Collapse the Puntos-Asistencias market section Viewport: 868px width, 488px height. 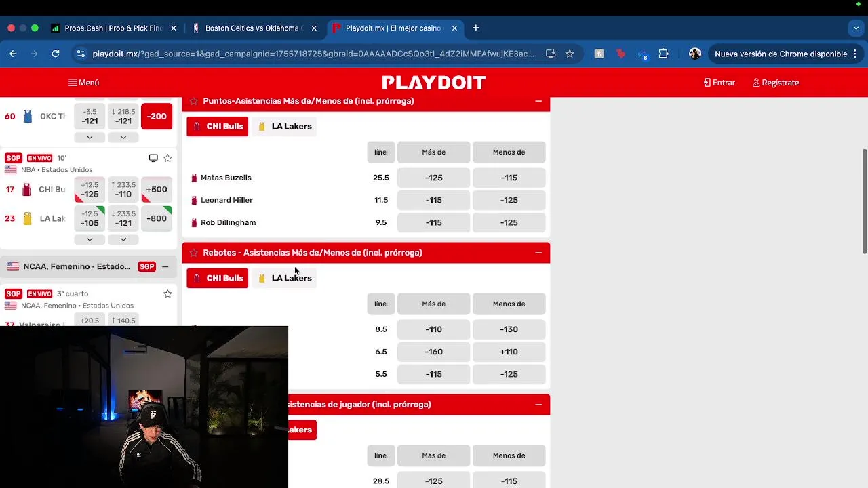click(x=538, y=101)
